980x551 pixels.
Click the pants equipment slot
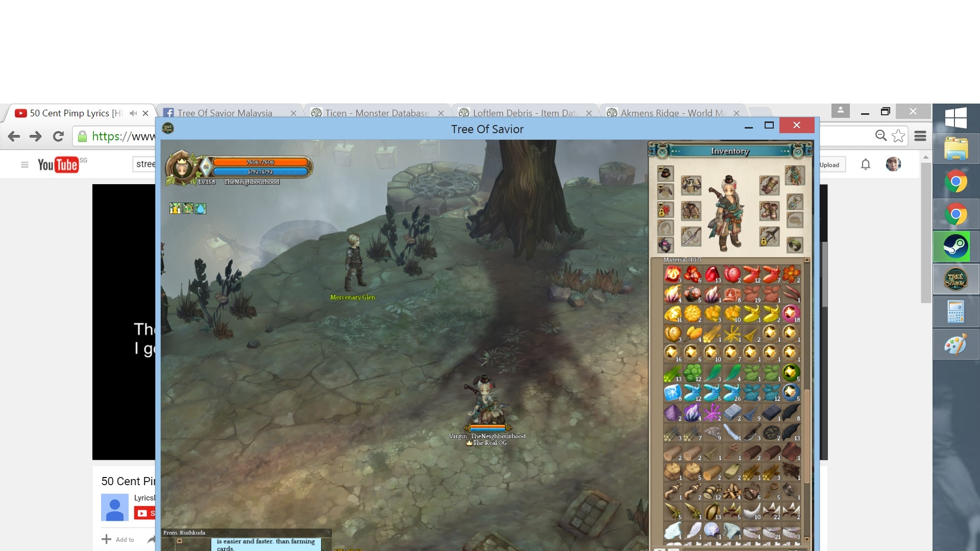click(691, 211)
